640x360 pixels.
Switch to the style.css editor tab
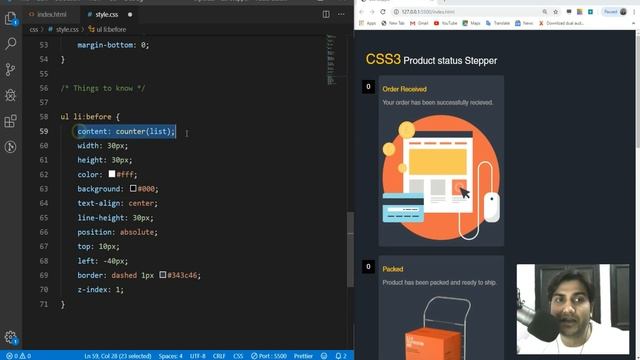(x=107, y=14)
